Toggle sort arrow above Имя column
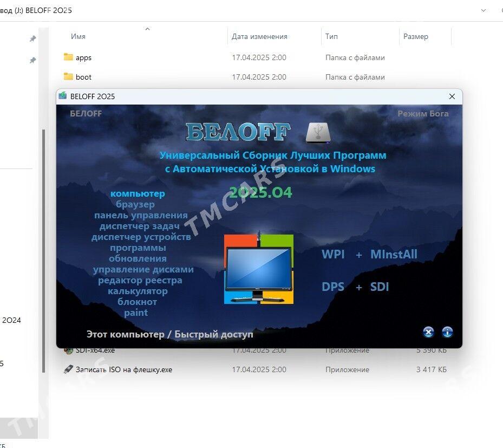 click(148, 29)
